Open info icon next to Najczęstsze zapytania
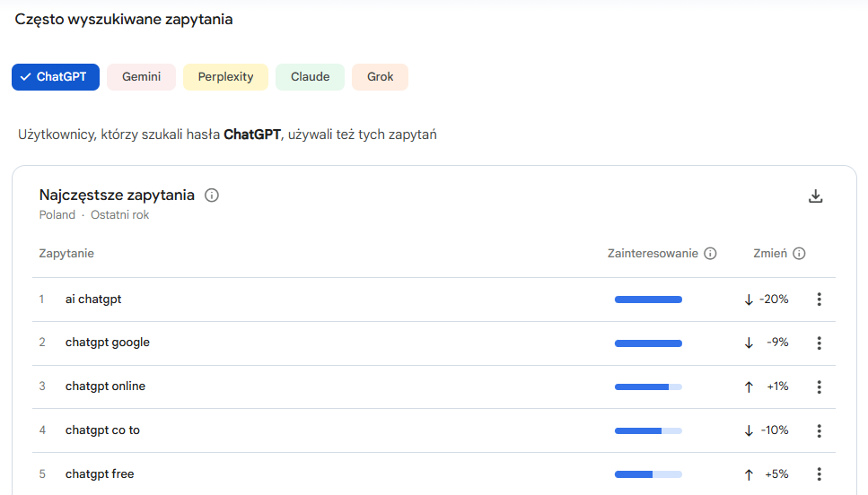 pyautogui.click(x=212, y=195)
